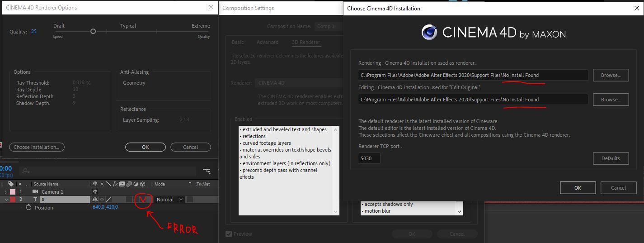Click the fx Effects column header icon
Viewport: 644px width, 243px height.
(x=115, y=184)
